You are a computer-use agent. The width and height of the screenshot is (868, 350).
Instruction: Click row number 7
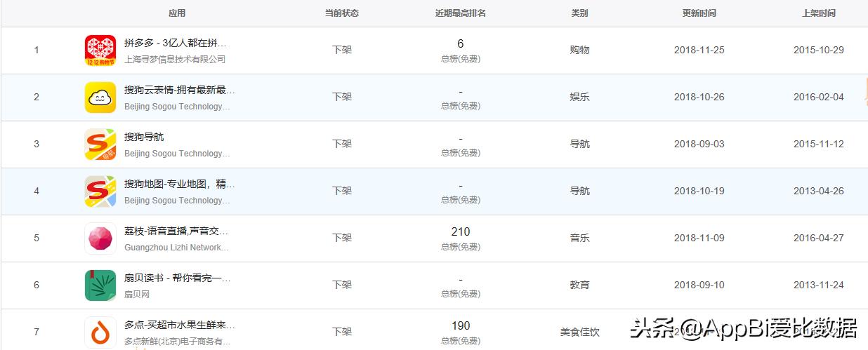click(37, 332)
